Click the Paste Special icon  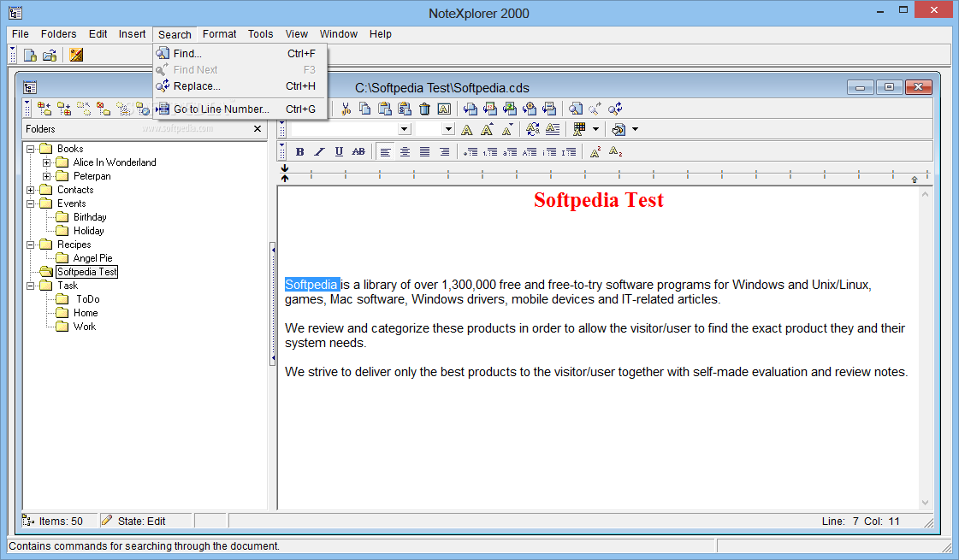tap(405, 109)
